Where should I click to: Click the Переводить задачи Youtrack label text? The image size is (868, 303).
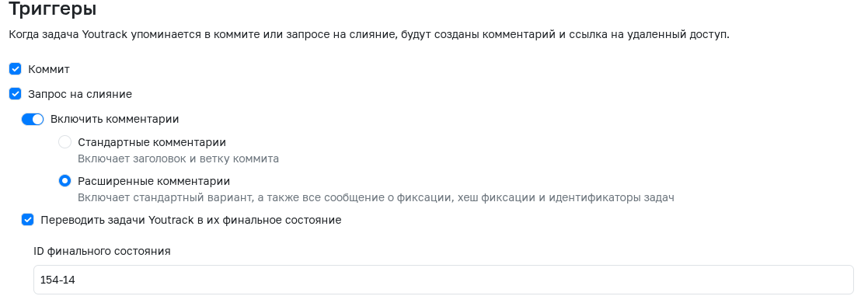tap(191, 220)
